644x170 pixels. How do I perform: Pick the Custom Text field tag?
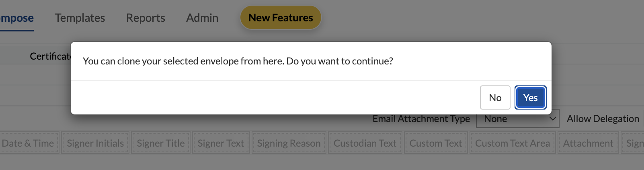pos(435,143)
